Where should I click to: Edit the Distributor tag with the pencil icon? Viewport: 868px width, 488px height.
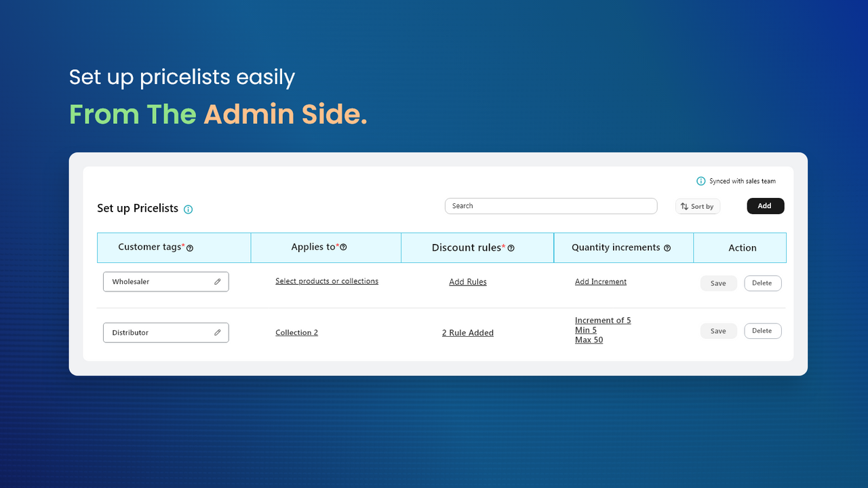coord(217,332)
